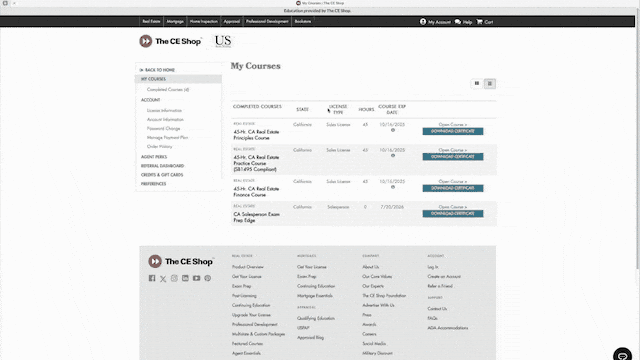Open the Facebook icon in the footer

click(152, 278)
